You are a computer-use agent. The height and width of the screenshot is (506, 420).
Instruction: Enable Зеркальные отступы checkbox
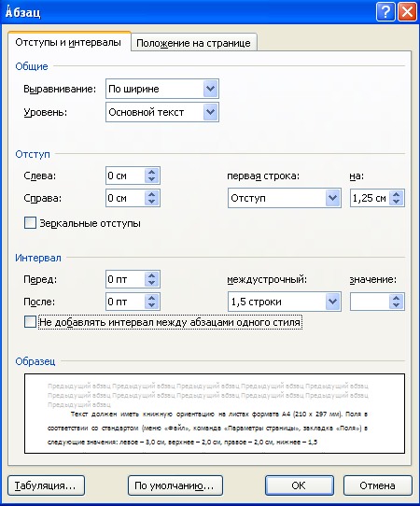30,223
